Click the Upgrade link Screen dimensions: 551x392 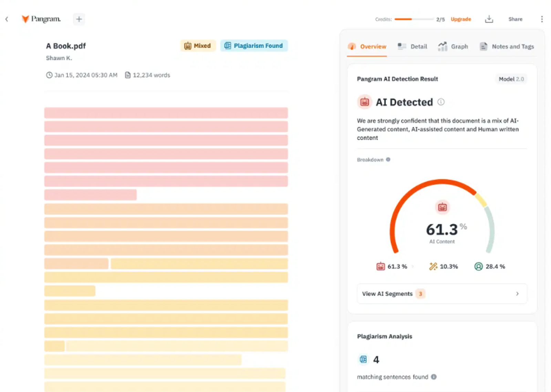click(461, 19)
